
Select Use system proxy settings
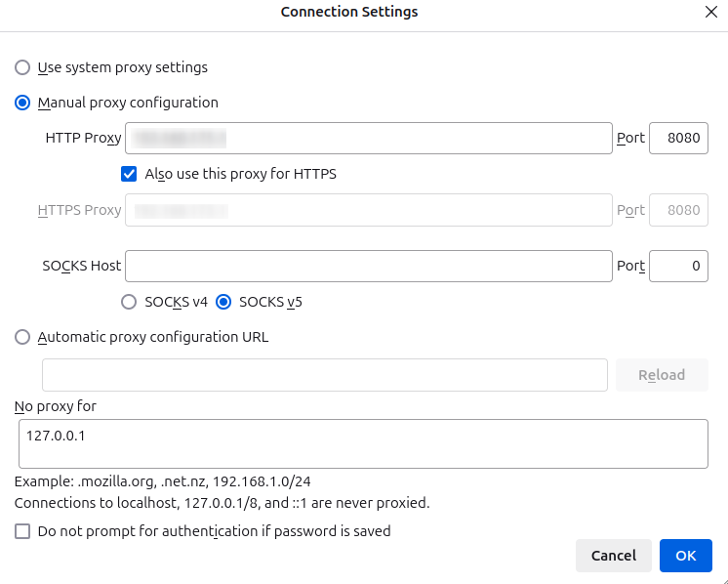22,67
